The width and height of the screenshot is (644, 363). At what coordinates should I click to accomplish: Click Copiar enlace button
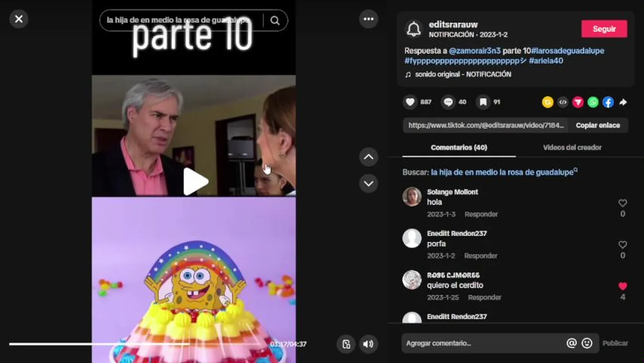(598, 125)
